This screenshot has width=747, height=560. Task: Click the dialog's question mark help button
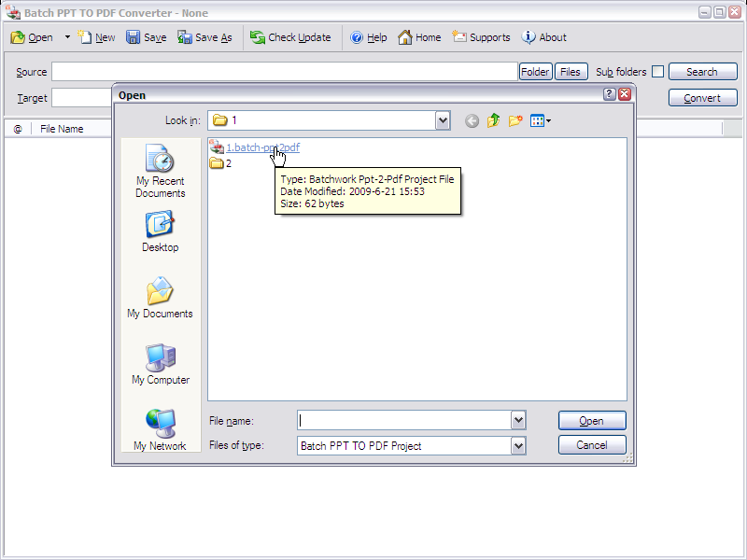[610, 94]
